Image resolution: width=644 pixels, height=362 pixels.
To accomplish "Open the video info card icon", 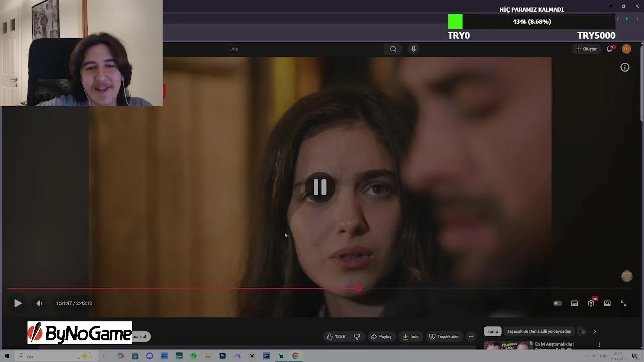I will (625, 67).
